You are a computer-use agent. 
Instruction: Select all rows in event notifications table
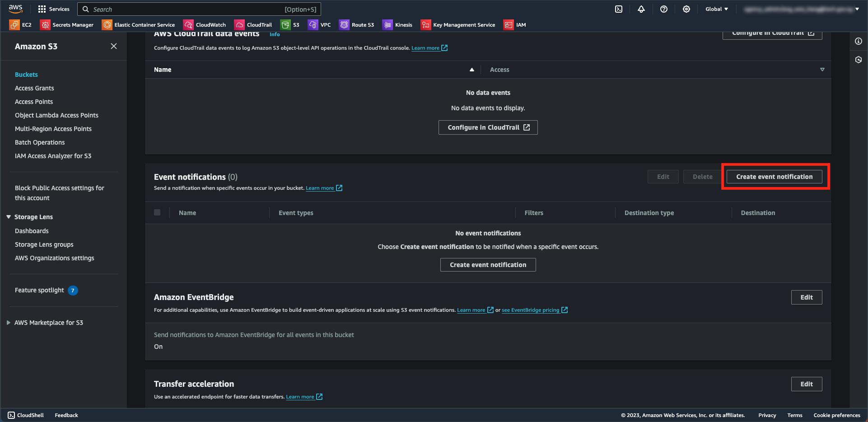click(x=157, y=212)
